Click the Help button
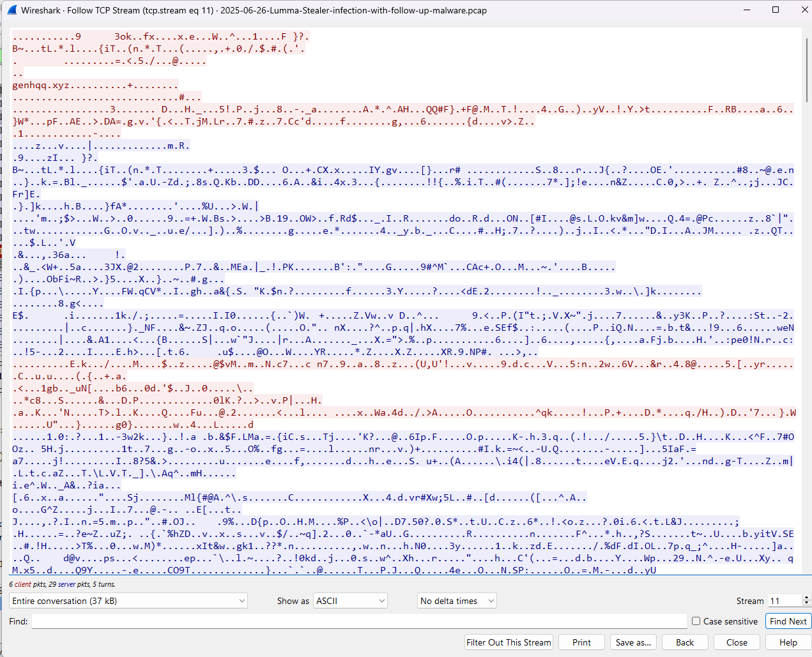Image resolution: width=812 pixels, height=657 pixels. pos(788,642)
